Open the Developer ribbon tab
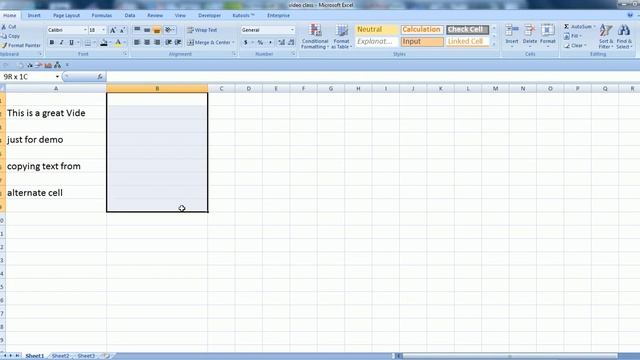 209,16
